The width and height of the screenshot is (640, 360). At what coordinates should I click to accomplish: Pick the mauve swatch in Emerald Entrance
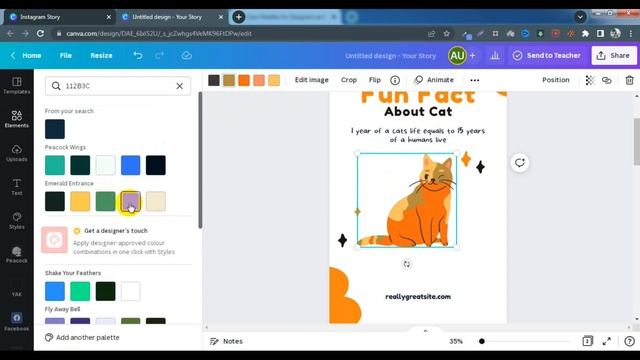coord(131,201)
